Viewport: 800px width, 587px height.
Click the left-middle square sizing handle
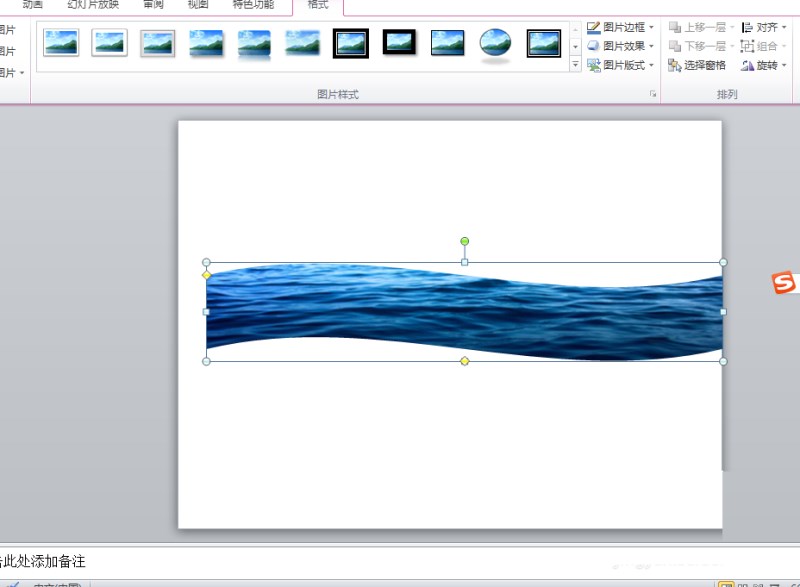[x=206, y=312]
